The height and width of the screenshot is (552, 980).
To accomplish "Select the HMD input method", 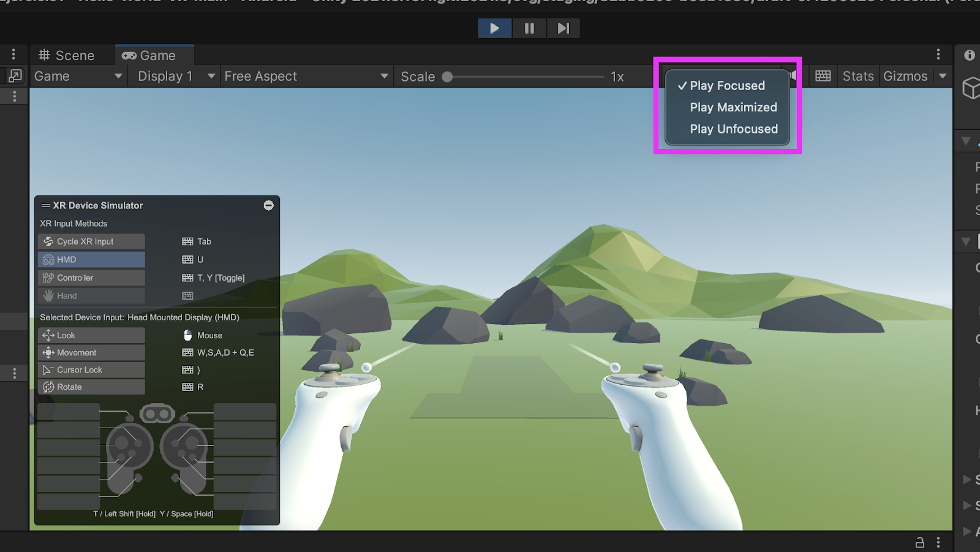I will point(92,260).
